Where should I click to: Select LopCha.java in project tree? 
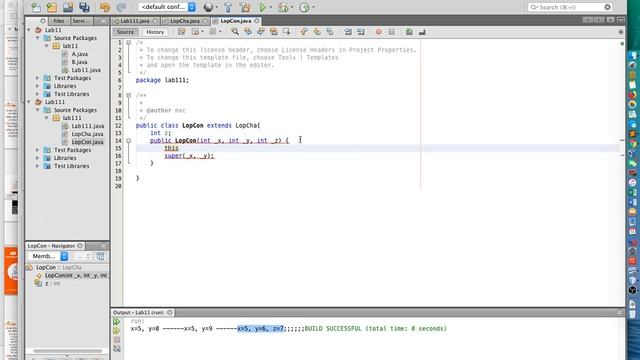(x=87, y=134)
